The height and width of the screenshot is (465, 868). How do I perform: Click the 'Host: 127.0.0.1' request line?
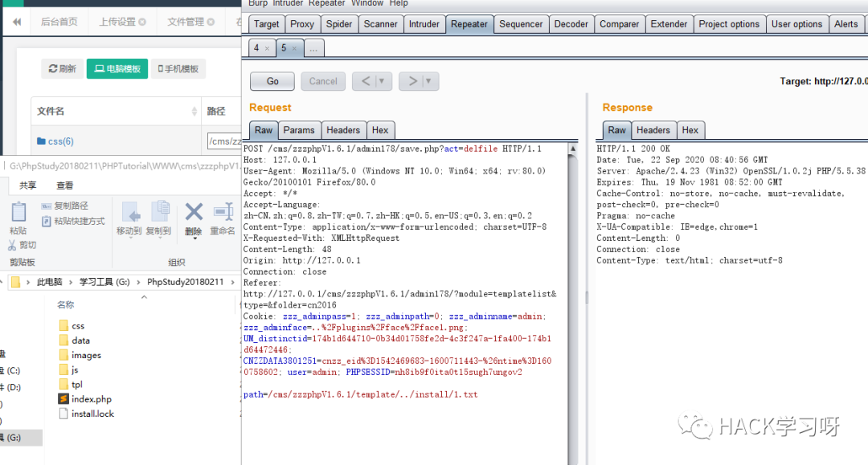pos(280,160)
